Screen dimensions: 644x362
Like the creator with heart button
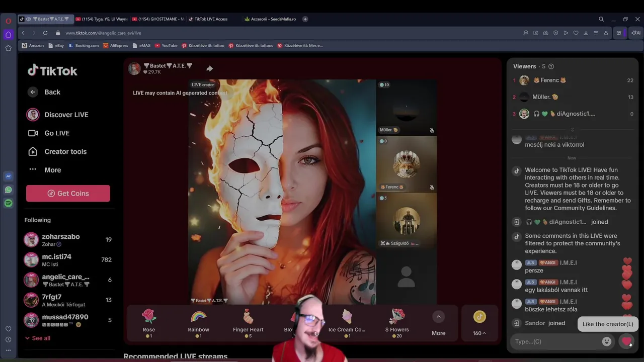pos(626,341)
